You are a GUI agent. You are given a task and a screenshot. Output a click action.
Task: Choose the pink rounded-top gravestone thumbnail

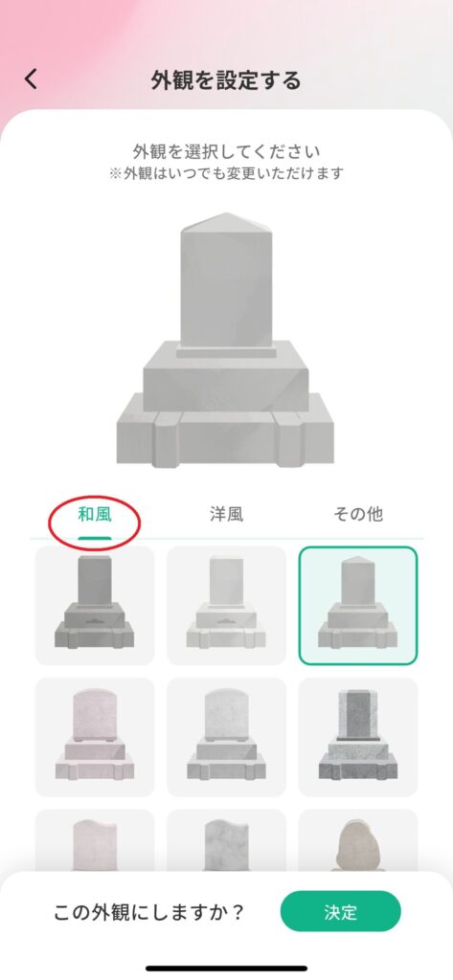click(x=95, y=737)
